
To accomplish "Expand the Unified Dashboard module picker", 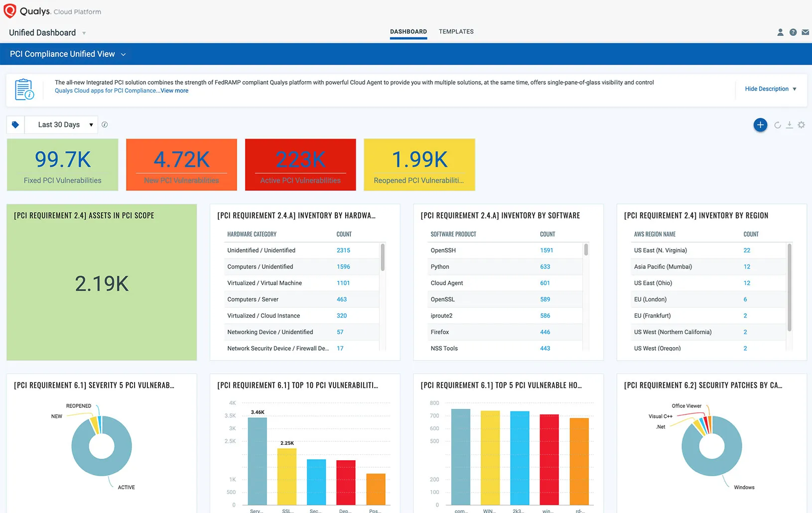I will pyautogui.click(x=84, y=33).
